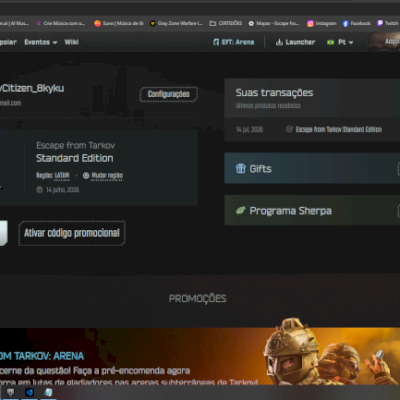Click the Suas transações heading
This screenshot has width=400, height=400.
click(x=274, y=93)
